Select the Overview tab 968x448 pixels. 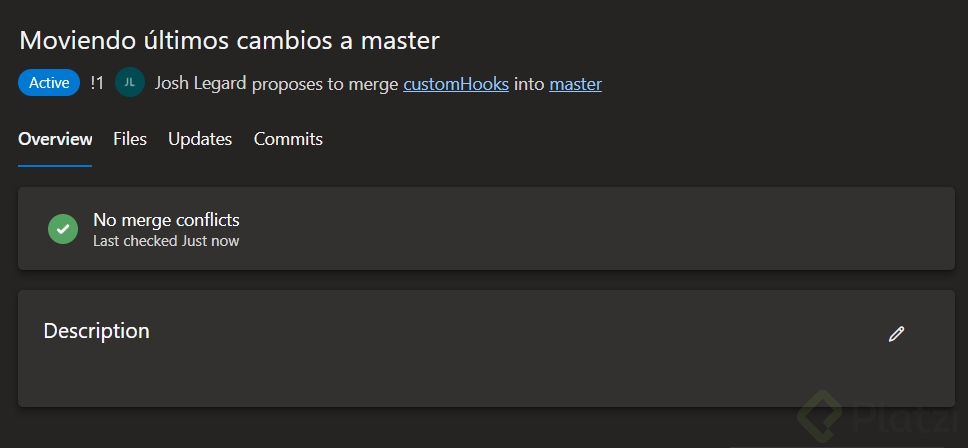pos(55,139)
